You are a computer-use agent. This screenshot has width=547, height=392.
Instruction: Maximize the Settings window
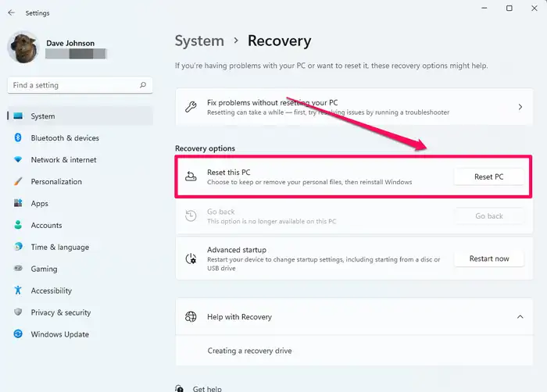509,8
